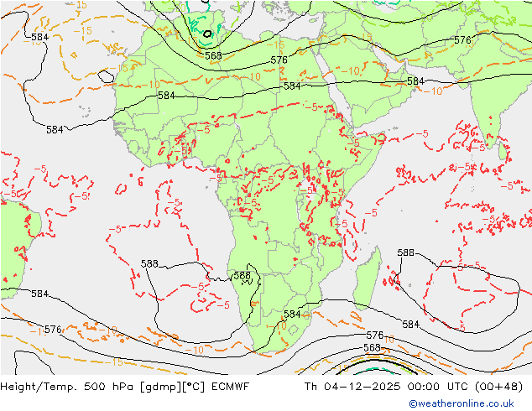This screenshot has width=532, height=411.
Task: Select the 584 label southeast of Madagascar
Action: (411, 325)
